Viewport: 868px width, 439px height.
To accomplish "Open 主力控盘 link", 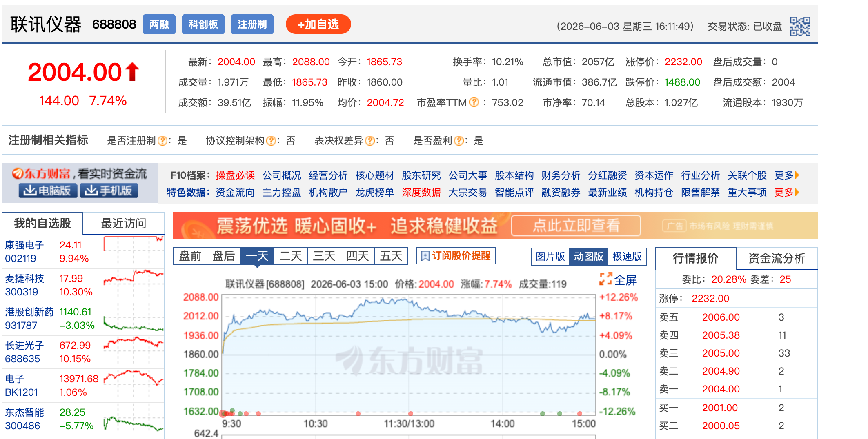I will pos(282,192).
